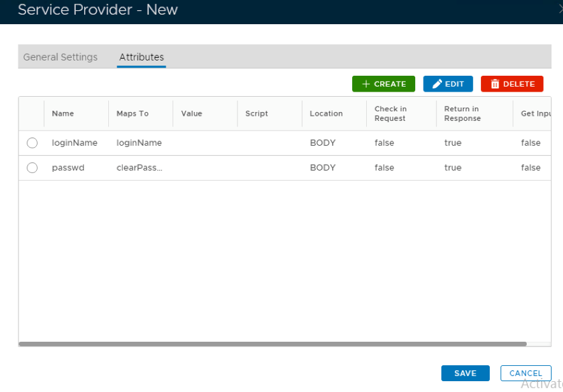The height and width of the screenshot is (392, 563).
Task: Click the horizontal scrollbar below the table
Action: pyautogui.click(x=273, y=344)
